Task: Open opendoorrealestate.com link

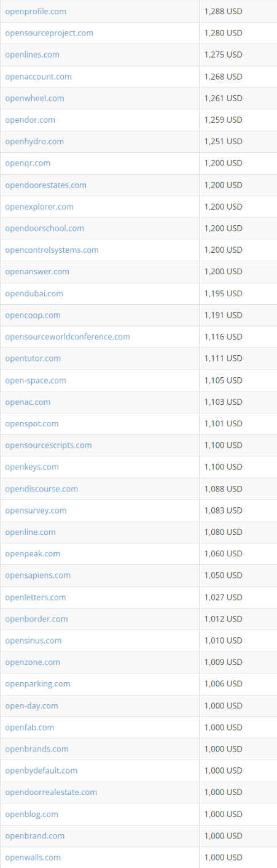Action: coord(51,792)
